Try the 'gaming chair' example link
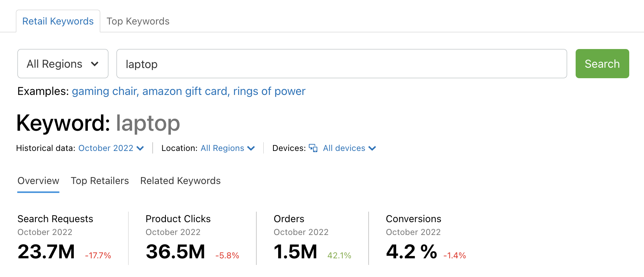The height and width of the screenshot is (277, 644). (105, 91)
